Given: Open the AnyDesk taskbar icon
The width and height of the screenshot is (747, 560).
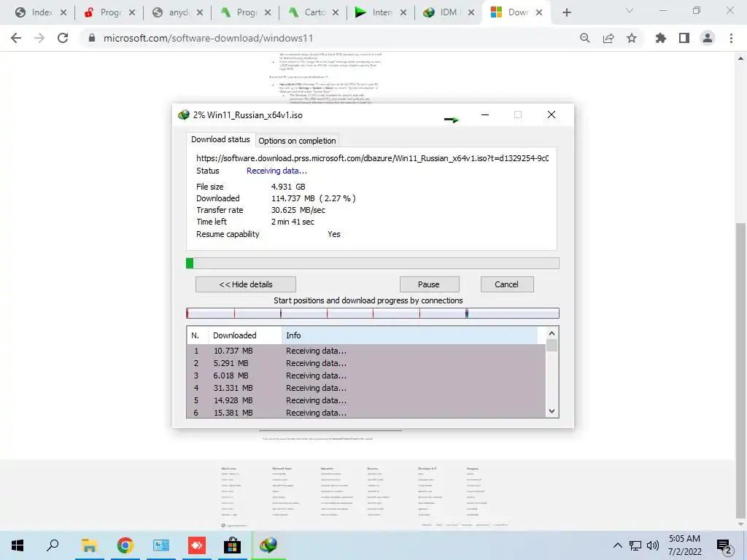Looking at the screenshot, I should [197, 545].
